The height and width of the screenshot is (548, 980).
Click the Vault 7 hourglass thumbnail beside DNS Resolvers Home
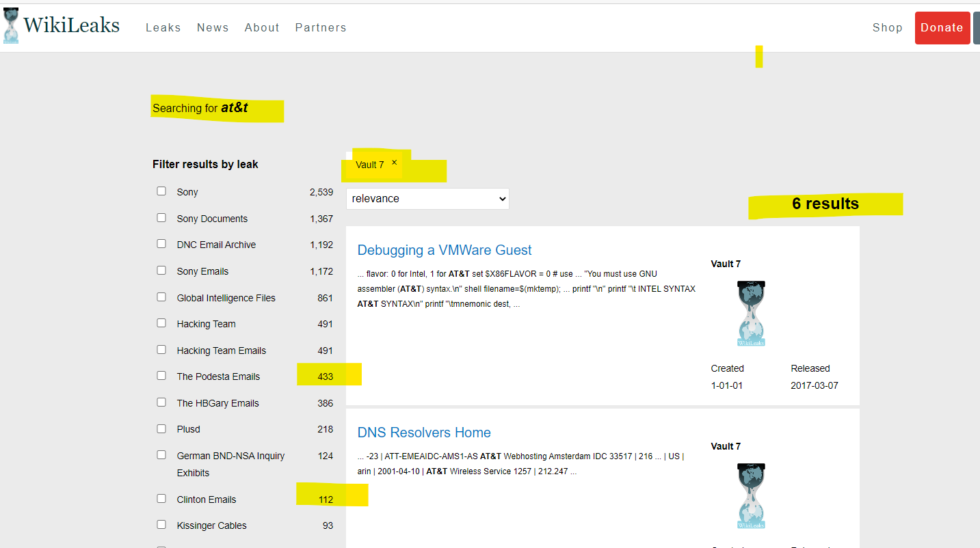point(752,495)
